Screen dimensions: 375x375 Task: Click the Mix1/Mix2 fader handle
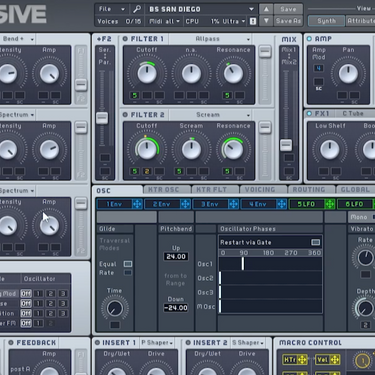coord(286,145)
